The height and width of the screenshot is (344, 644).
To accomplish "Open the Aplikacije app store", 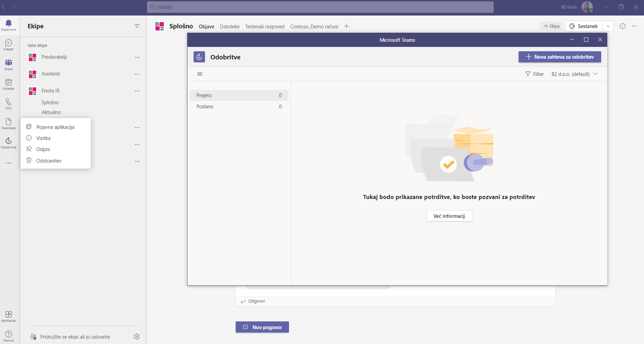I will pyautogui.click(x=8, y=316).
